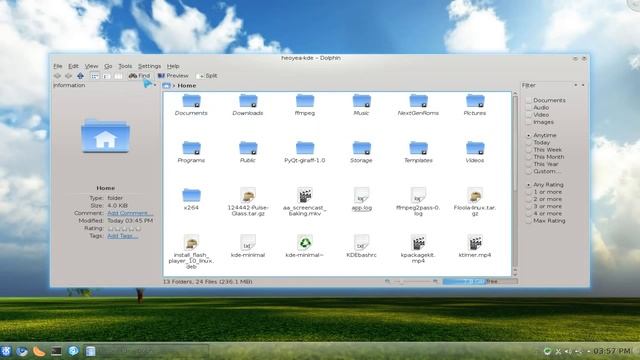This screenshot has width=640, height=360.
Task: Select the 3 or more rating filter
Action: [529, 207]
